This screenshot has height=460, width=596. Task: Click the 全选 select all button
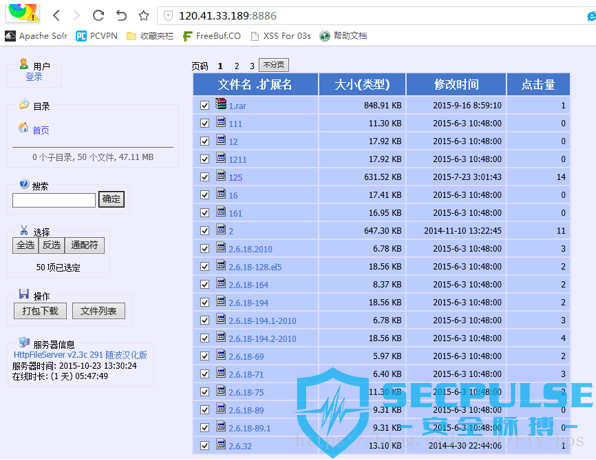(25, 245)
